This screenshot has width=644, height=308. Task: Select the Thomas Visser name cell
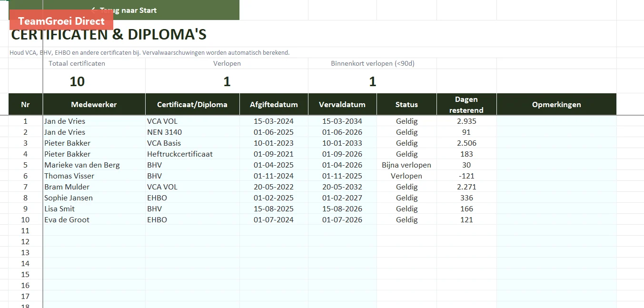[94, 176]
